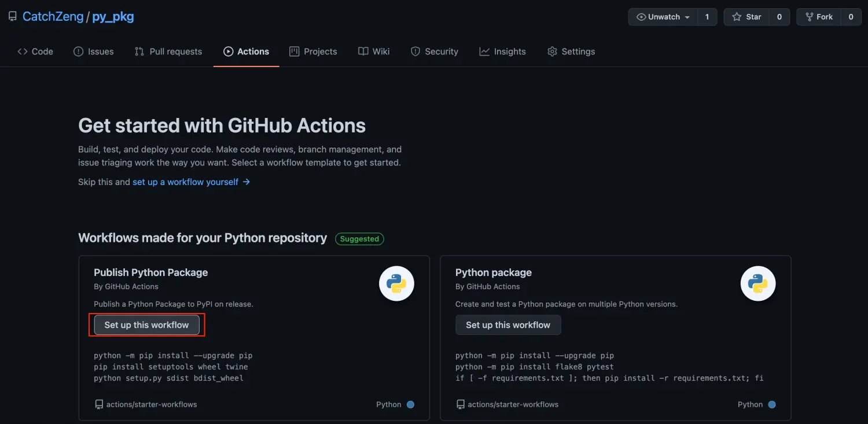
Task: Set up the Publish Python Package workflow
Action: tap(147, 325)
